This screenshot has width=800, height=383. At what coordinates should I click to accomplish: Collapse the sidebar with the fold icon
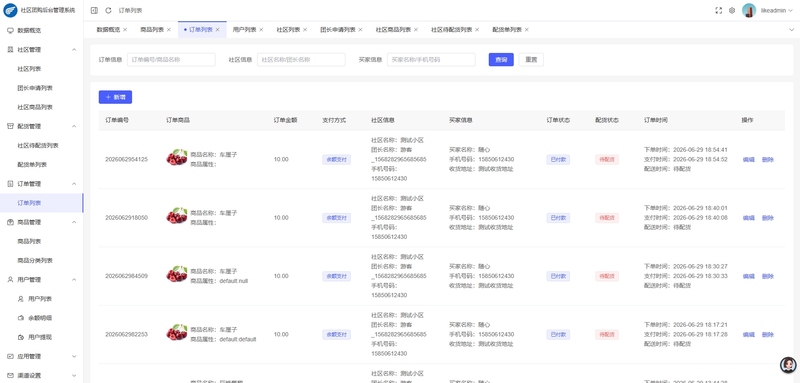click(x=94, y=10)
